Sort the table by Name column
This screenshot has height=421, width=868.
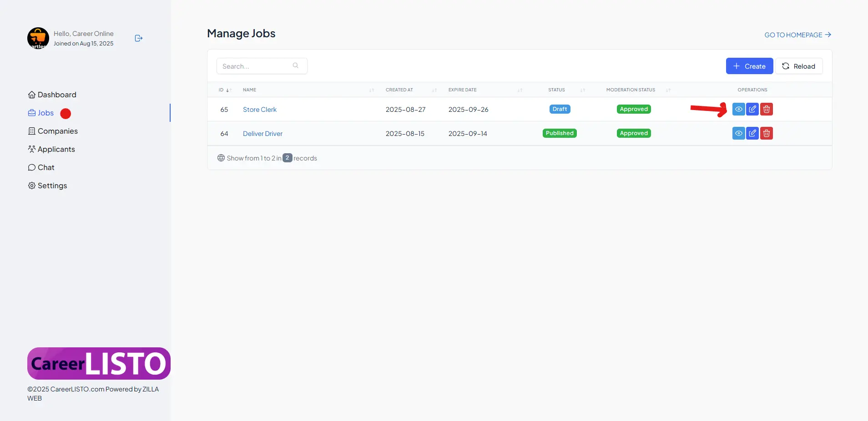250,90
